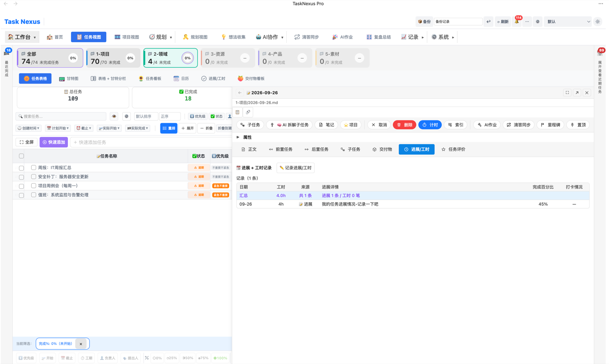Screen dimensions: 609x364
Task: Open 滴答同步 in the task action bar
Action: pyautogui.click(x=519, y=125)
